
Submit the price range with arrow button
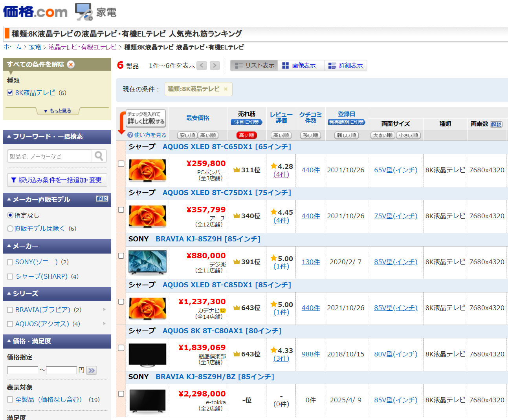pos(92,370)
